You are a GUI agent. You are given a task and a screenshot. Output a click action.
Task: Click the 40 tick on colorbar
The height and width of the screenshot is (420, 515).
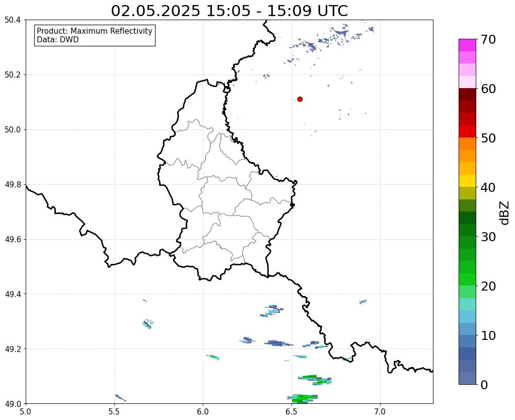(x=488, y=187)
